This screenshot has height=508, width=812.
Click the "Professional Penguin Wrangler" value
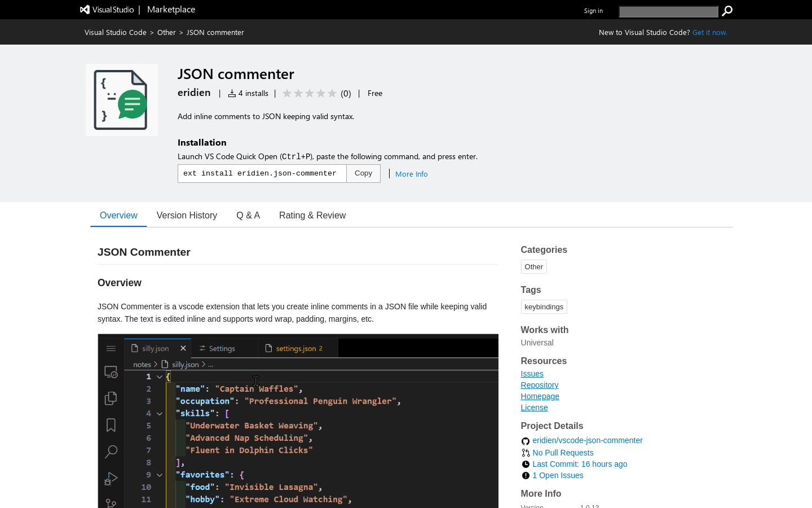tap(320, 401)
